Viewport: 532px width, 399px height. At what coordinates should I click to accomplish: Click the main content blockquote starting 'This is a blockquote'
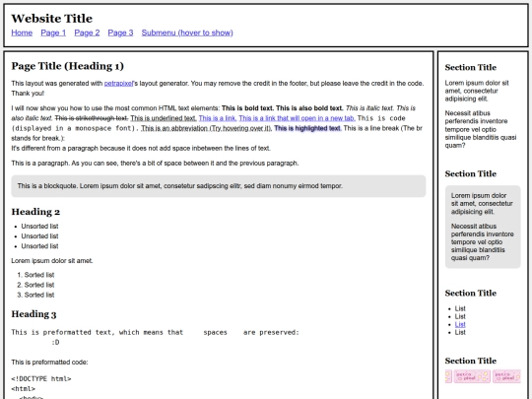219,186
